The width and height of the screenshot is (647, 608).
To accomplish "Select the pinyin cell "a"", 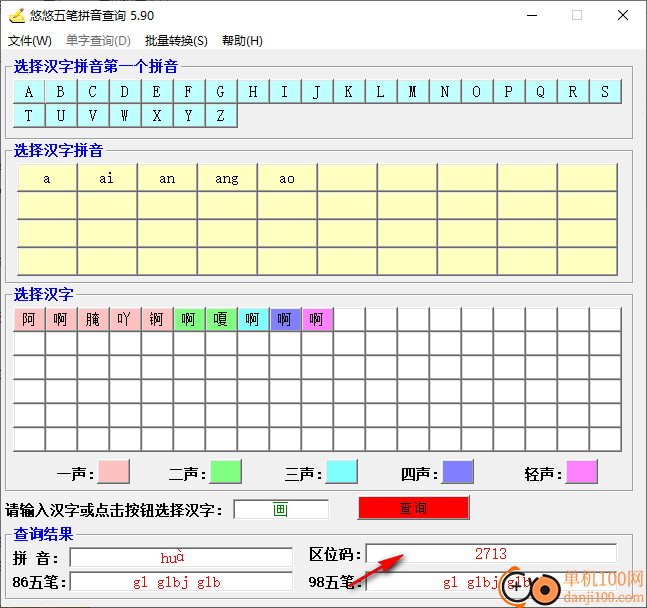I will tap(47, 178).
